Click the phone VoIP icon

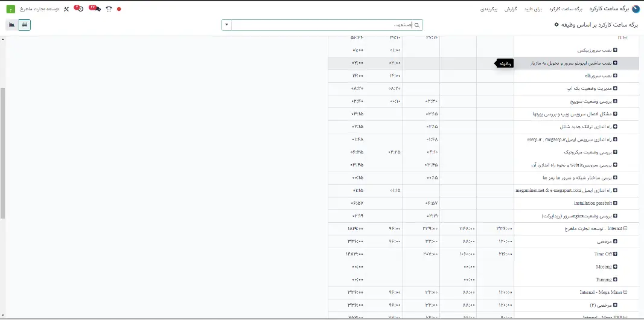[x=109, y=10]
